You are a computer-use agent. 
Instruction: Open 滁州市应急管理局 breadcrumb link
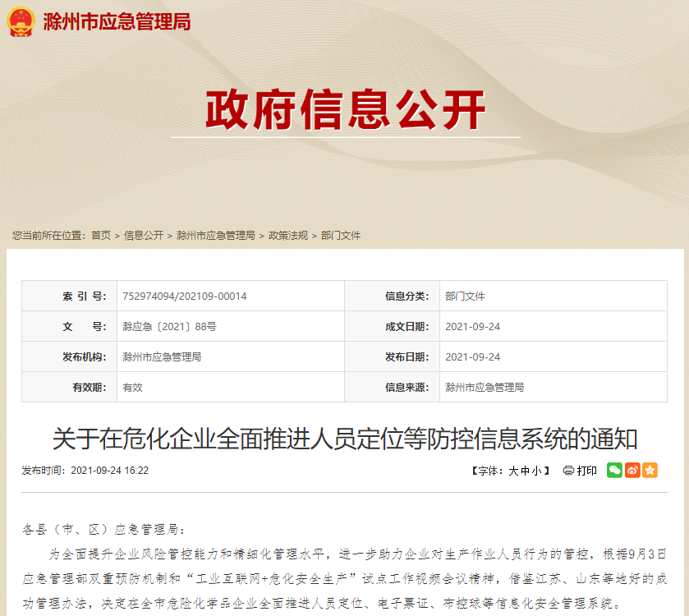216,236
